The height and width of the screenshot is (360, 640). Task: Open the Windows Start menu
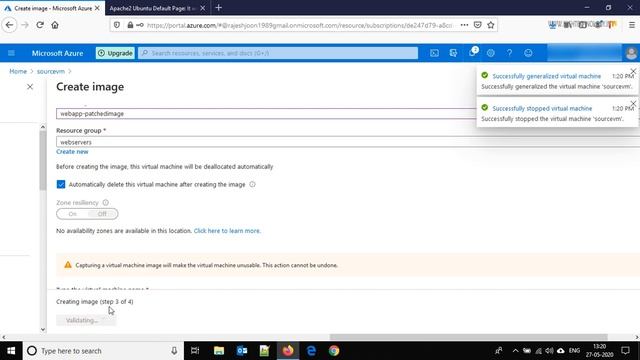click(11, 351)
